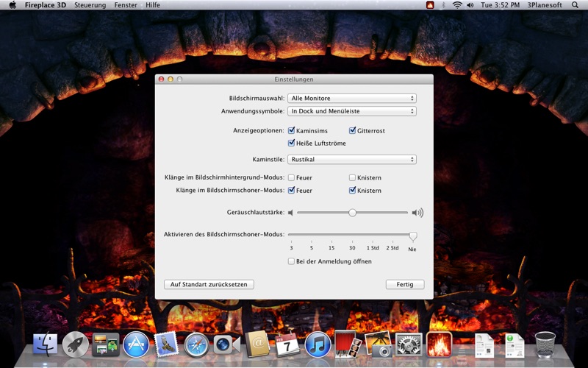
Task: Click the Bildschirmschoner activation slider knob at Nie
Action: click(x=413, y=236)
